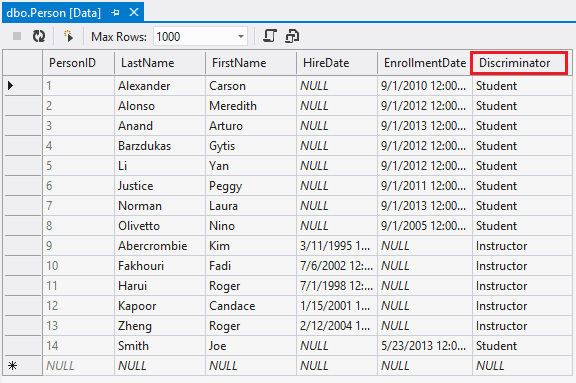Viewport: 576px width, 383px height.
Task: Click HireDate NULL cell for Alexander row
Action: tap(337, 86)
